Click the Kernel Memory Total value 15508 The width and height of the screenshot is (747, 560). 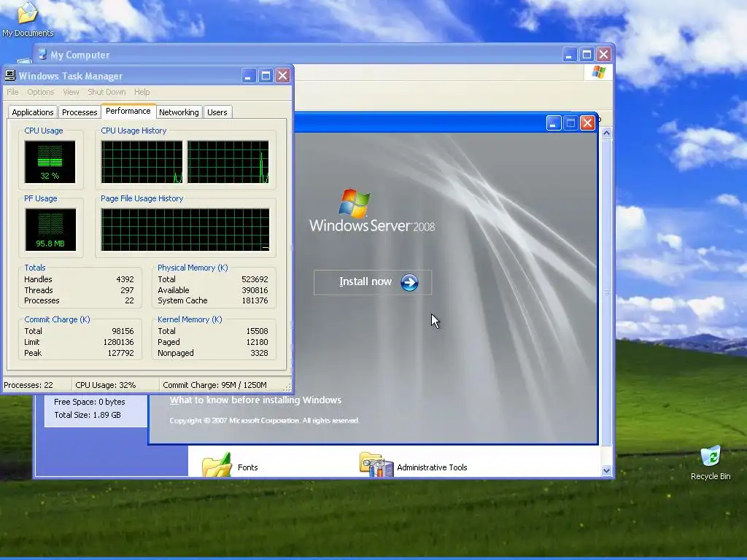[258, 331]
